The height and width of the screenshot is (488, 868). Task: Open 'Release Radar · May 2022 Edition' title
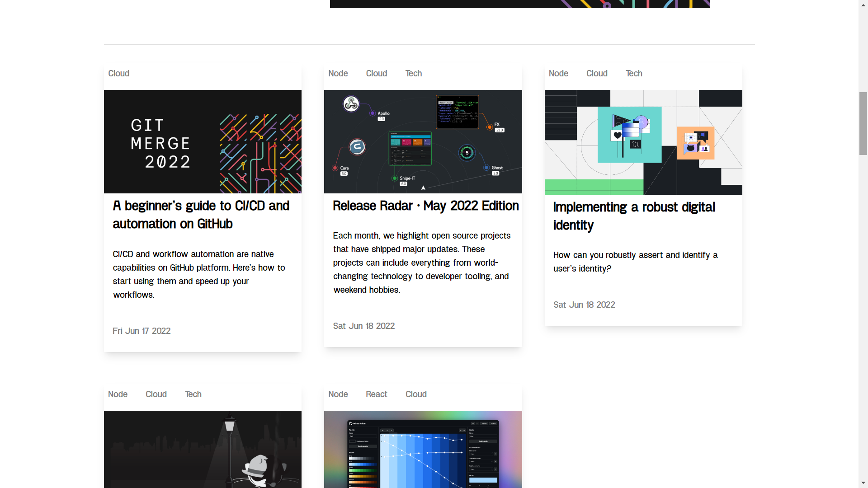click(x=425, y=206)
